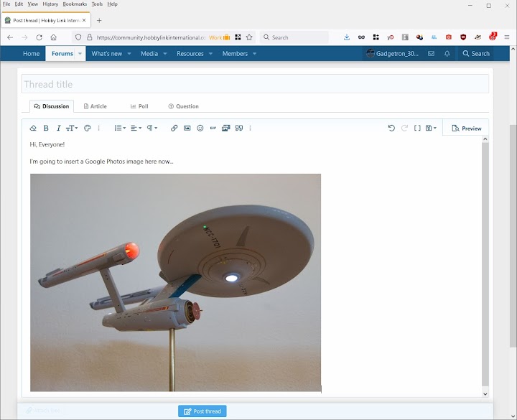Open the Bookmarks menu
Viewport: 517px width, 420px height.
click(x=75, y=4)
